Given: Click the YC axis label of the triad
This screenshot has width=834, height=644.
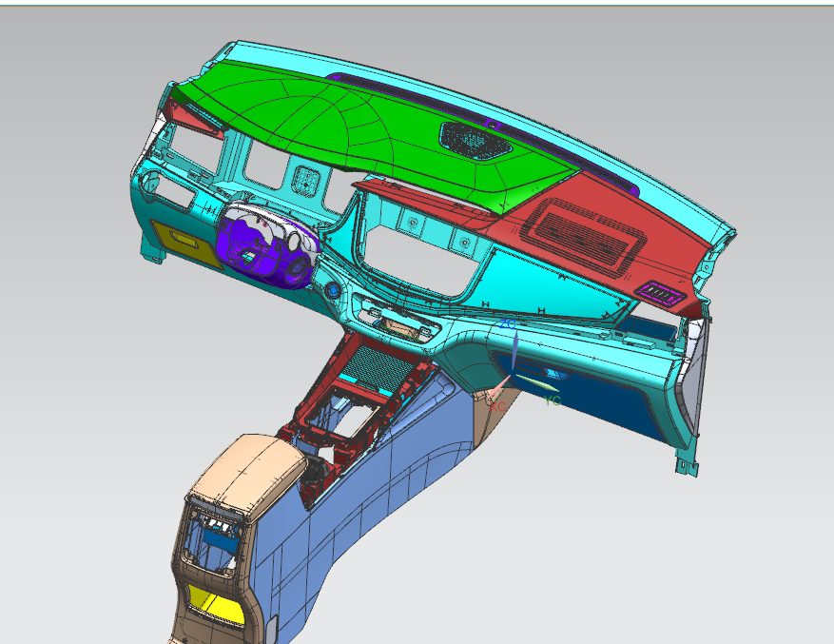Looking at the screenshot, I should tap(553, 401).
